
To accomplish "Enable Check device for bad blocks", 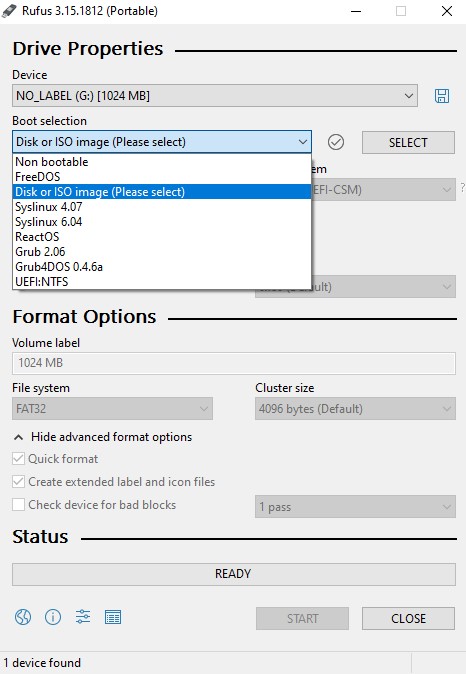I will (x=18, y=504).
